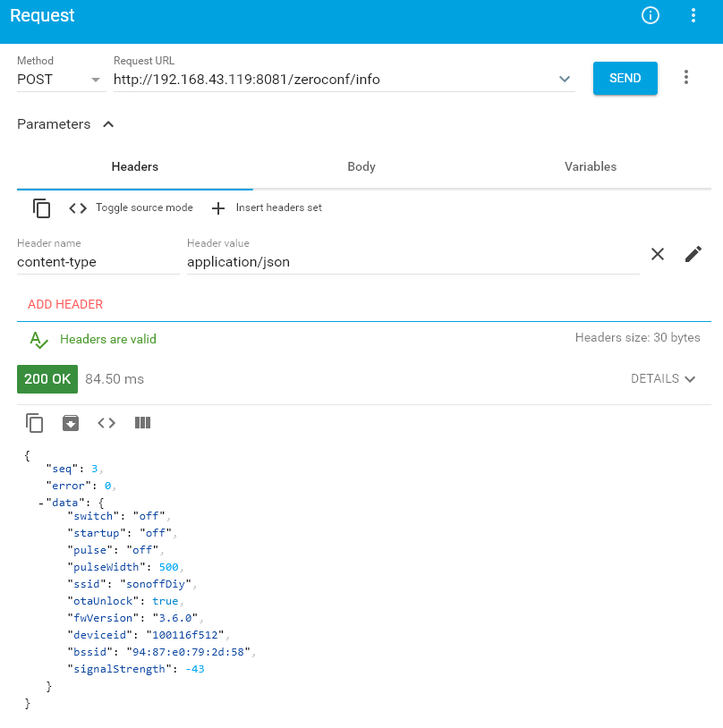Toggle source mode for headers
The width and height of the screenshot is (723, 728).
point(132,207)
